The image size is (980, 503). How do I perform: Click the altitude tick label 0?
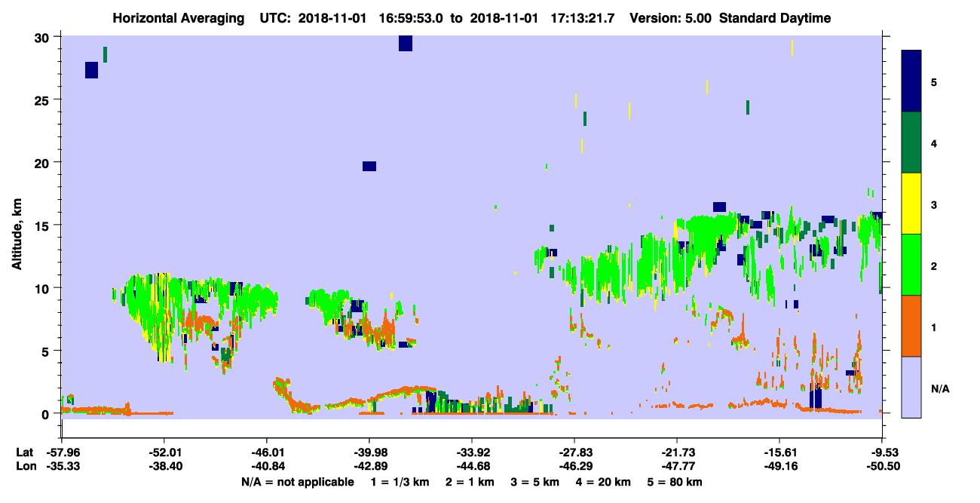pyautogui.click(x=47, y=413)
